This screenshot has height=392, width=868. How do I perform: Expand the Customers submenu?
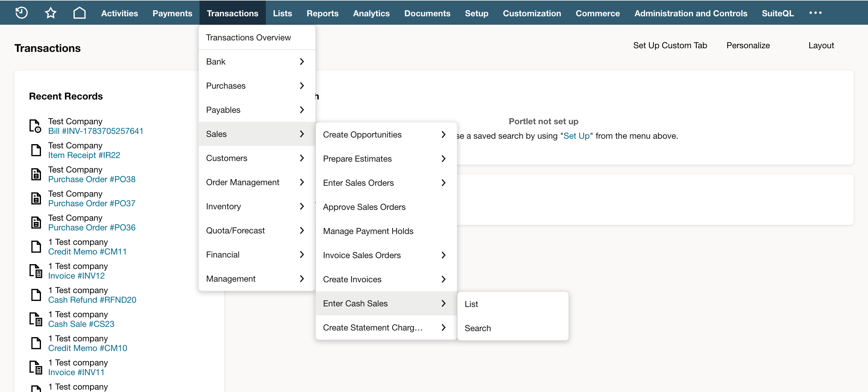[257, 158]
